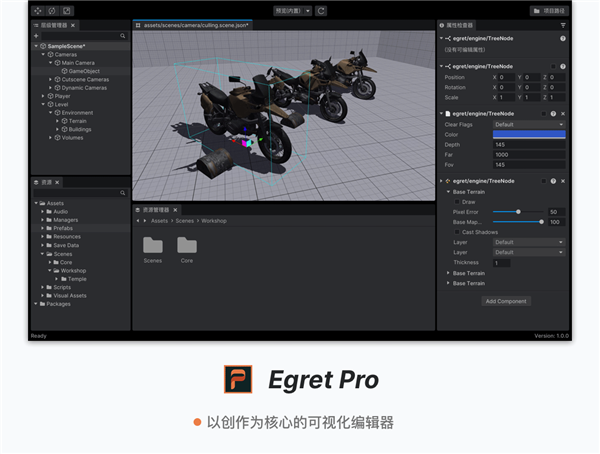Click the hierarchy panel search magnifier icon
The height and width of the screenshot is (454, 600).
122,36
